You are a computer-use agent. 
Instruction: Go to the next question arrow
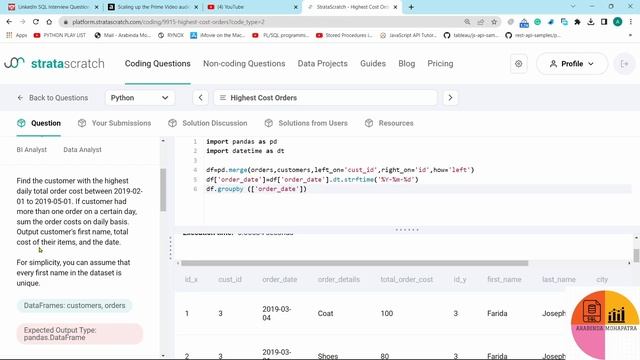[x=450, y=98]
